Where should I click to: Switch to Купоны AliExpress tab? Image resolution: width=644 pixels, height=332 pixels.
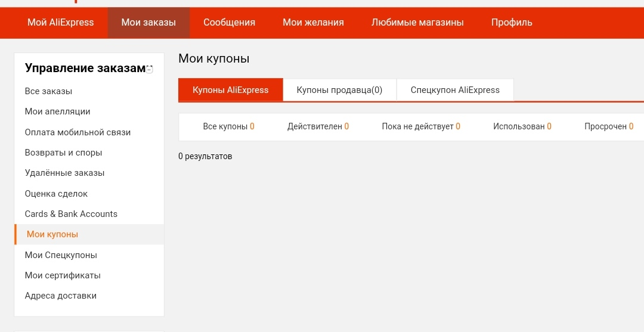coord(230,90)
